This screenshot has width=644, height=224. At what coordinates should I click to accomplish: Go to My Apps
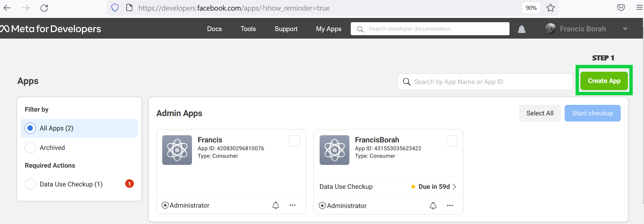[x=329, y=29]
